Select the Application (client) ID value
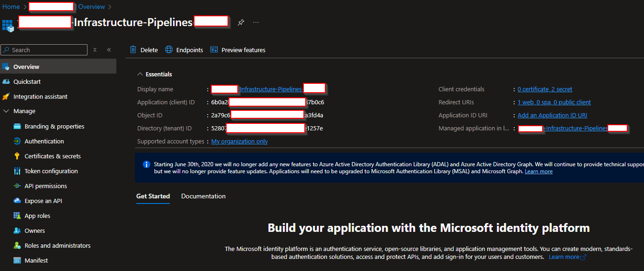The image size is (644, 271). 268,102
